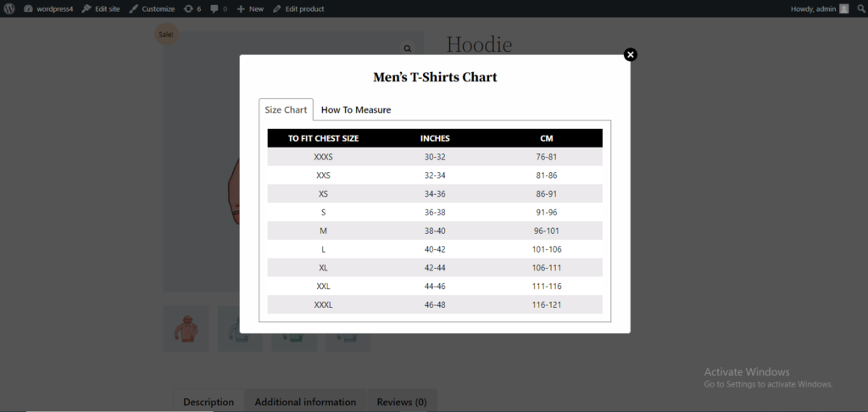Open the Description product tab
The height and width of the screenshot is (412, 868).
[209, 402]
